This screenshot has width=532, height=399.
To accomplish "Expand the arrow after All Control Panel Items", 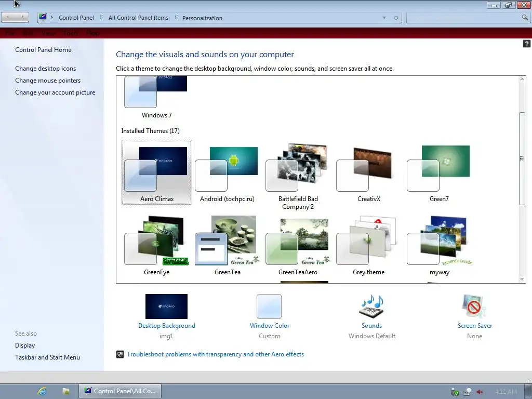I will click(x=176, y=17).
